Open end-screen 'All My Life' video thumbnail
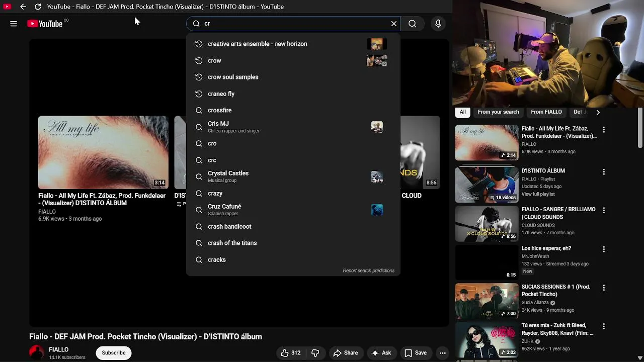 (103, 152)
